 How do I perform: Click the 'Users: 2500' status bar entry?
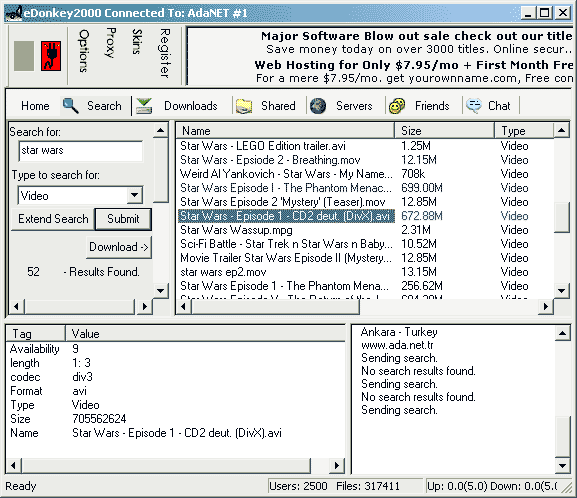tap(298, 487)
